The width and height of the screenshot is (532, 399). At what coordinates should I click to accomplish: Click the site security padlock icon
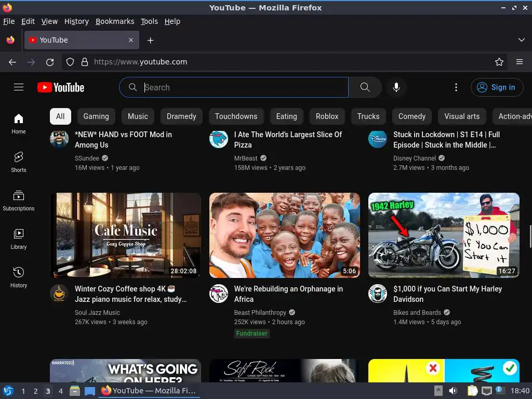pos(85,62)
